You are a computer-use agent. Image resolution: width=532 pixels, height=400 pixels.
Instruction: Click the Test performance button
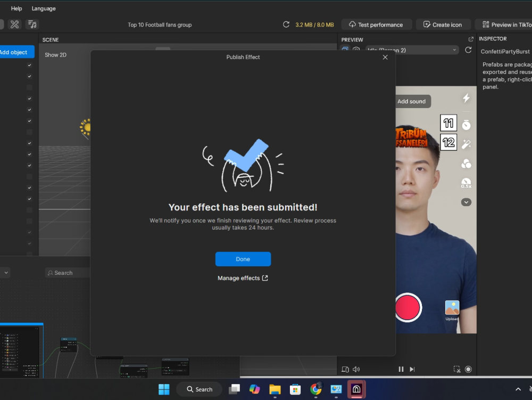click(x=377, y=25)
